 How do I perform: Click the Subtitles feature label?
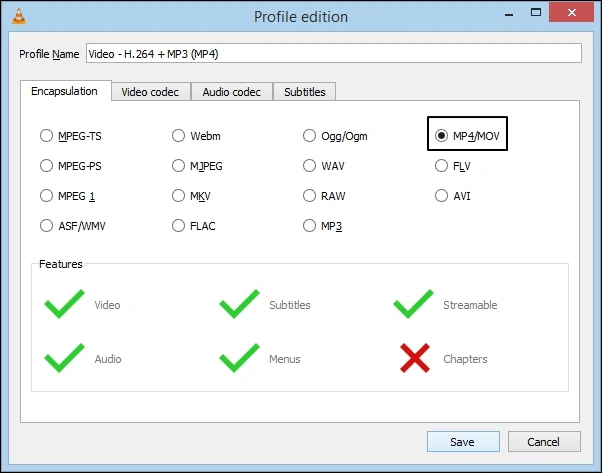click(290, 305)
